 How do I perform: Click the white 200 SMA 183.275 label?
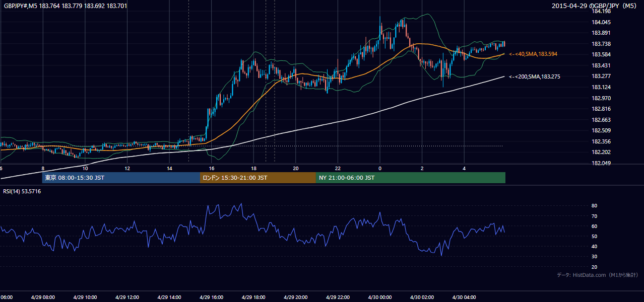[535, 77]
